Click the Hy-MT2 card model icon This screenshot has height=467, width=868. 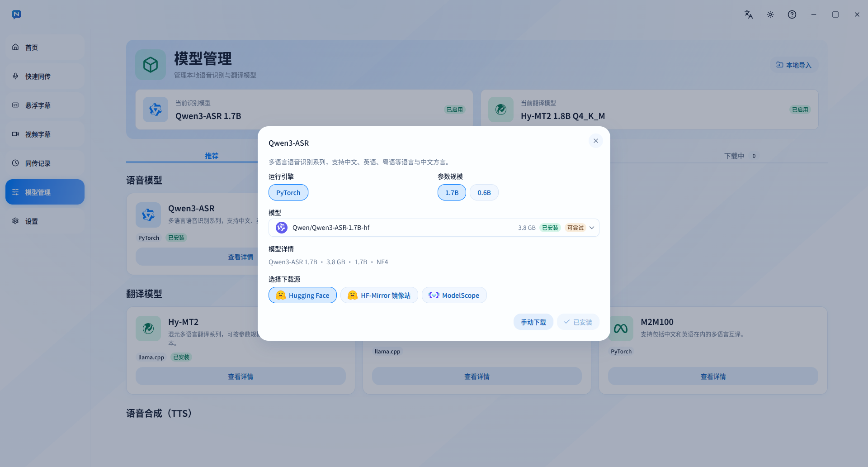point(148,329)
